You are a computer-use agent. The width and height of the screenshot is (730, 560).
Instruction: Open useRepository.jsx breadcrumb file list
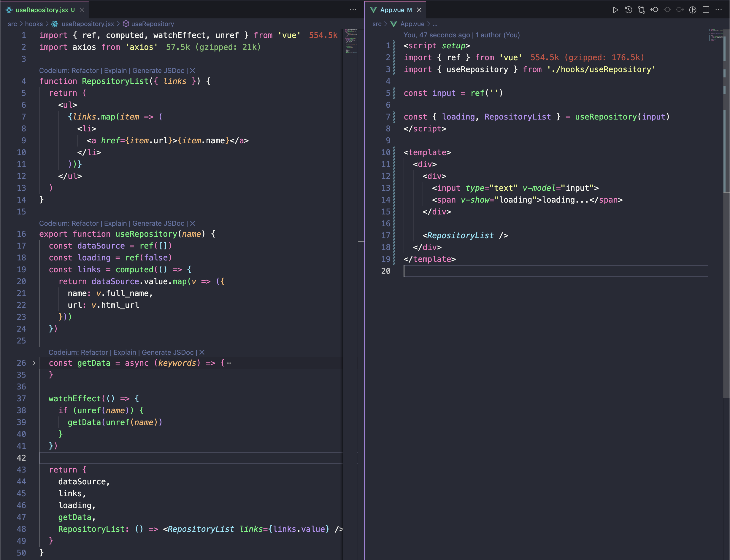(88, 24)
